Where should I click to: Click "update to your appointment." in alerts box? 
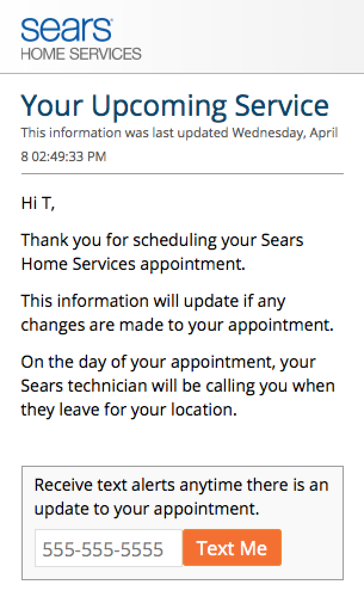coord(147,509)
